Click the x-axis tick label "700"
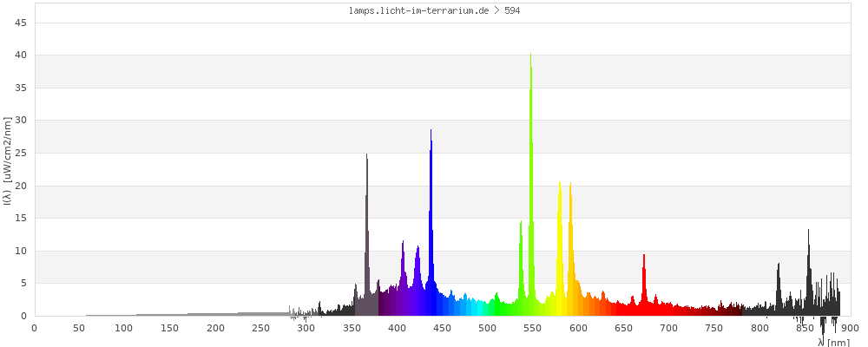Viewport: 868px width, 347px height. tap(669, 329)
